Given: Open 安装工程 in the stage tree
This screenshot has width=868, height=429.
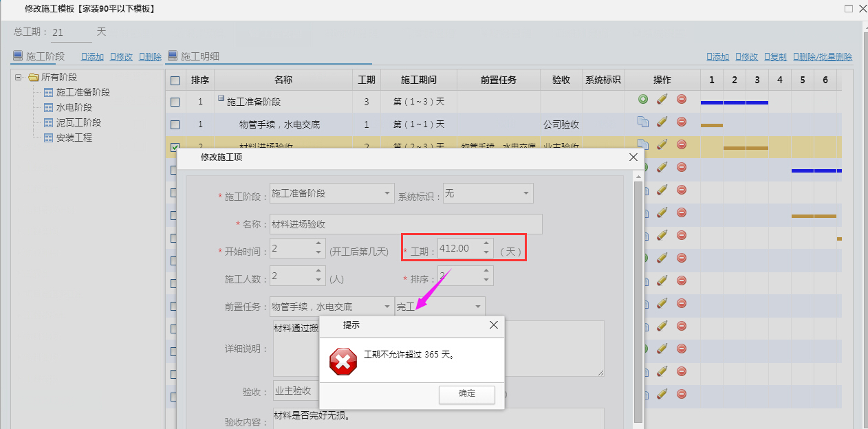Looking at the screenshot, I should 74,137.
